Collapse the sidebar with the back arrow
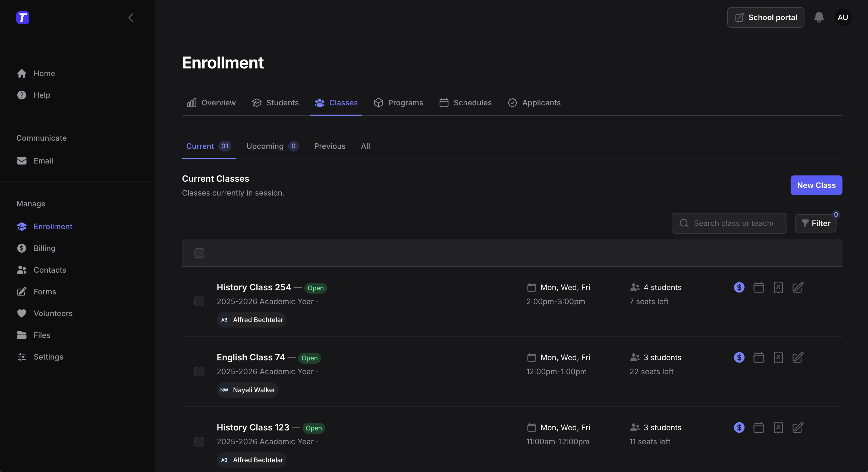 (131, 18)
